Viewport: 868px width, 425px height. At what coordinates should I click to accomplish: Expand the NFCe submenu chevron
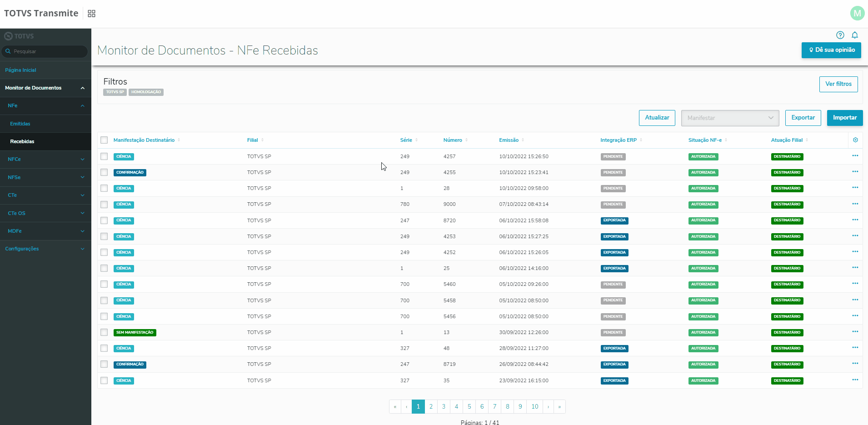pos(83,160)
